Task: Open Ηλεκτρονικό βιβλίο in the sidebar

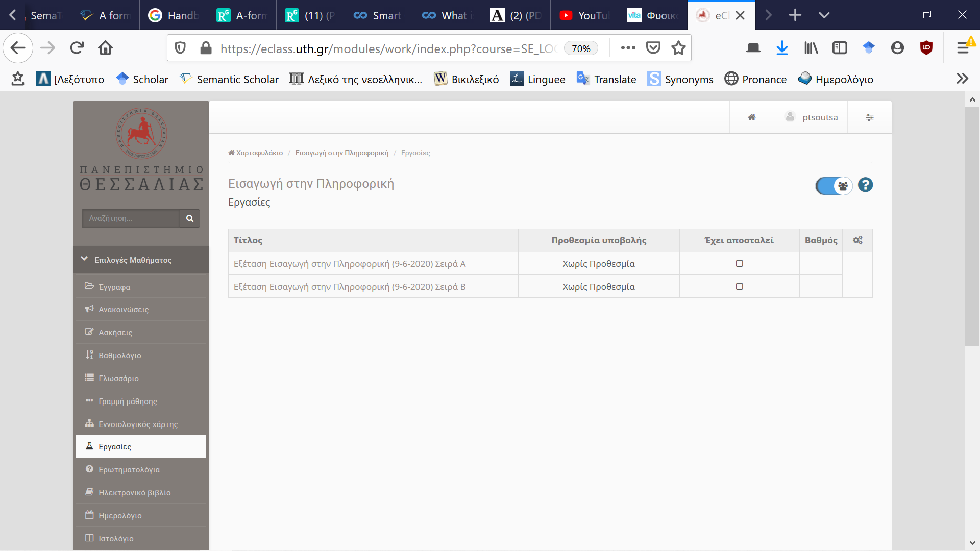Action: click(141, 492)
